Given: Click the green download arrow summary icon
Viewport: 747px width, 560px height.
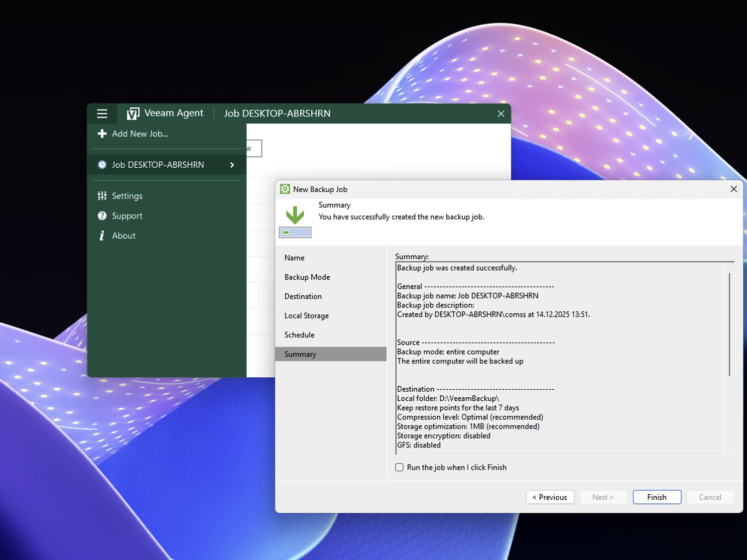Looking at the screenshot, I should pyautogui.click(x=295, y=222).
